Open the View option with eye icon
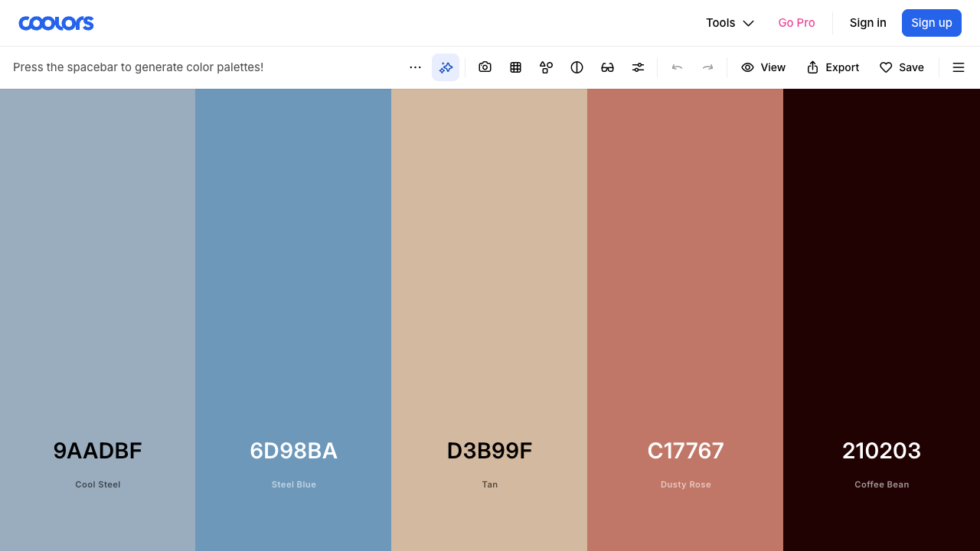This screenshot has width=980, height=551. [x=763, y=67]
